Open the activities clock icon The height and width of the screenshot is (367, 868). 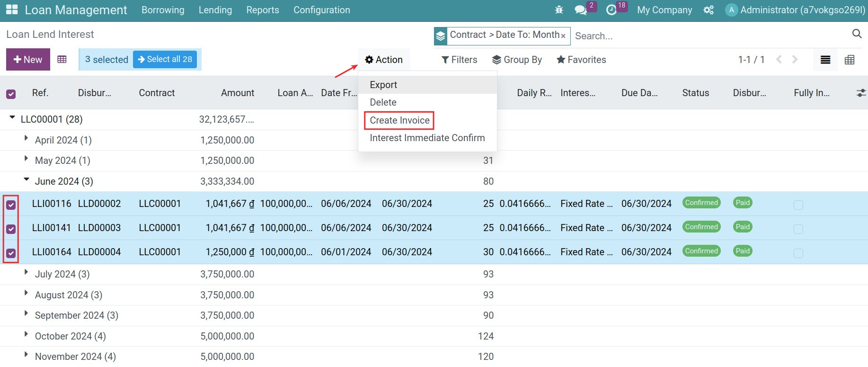point(611,10)
